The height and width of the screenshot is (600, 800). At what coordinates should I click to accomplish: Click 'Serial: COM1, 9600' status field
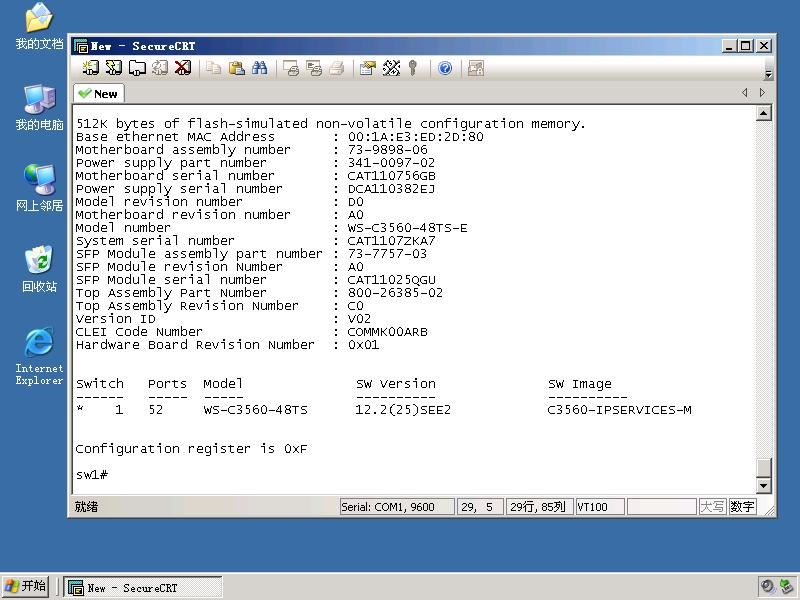(397, 507)
